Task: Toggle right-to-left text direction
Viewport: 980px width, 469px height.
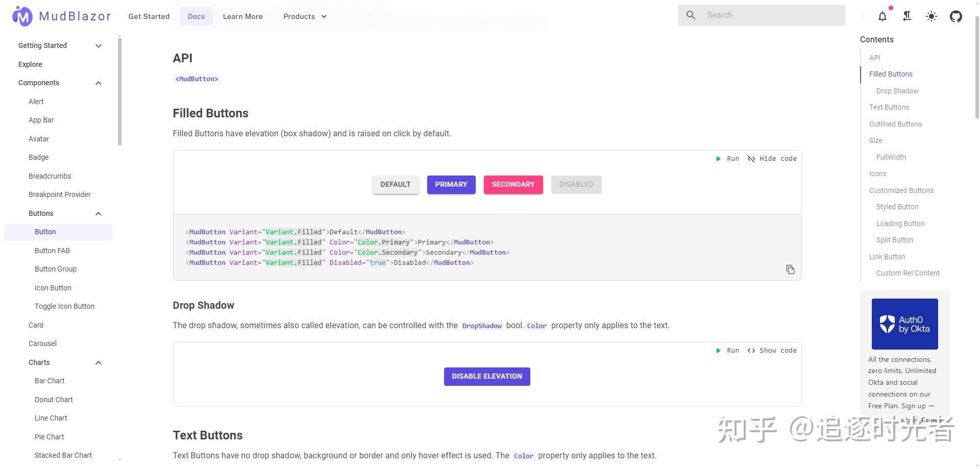Action: pyautogui.click(x=907, y=16)
